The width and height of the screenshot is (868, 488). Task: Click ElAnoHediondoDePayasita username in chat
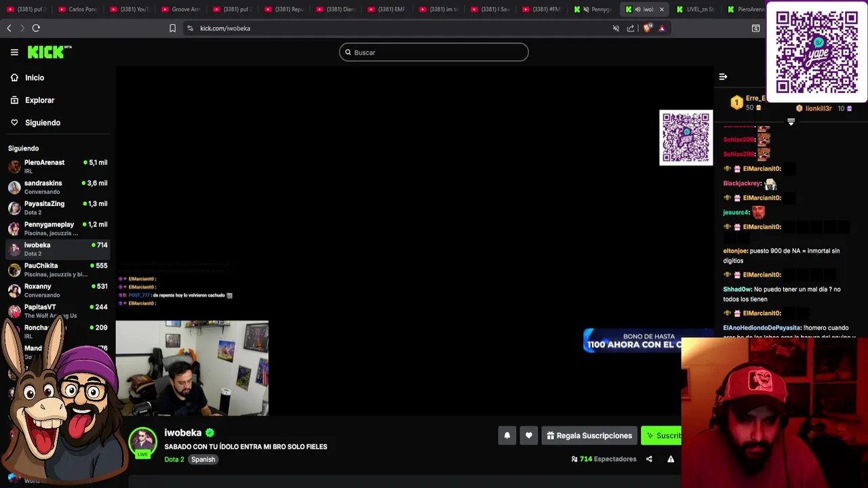point(762,328)
